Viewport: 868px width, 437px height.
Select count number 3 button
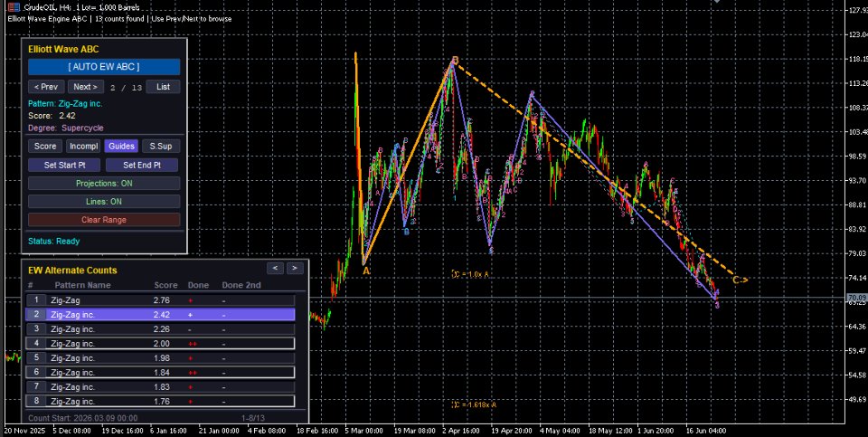pyautogui.click(x=36, y=329)
